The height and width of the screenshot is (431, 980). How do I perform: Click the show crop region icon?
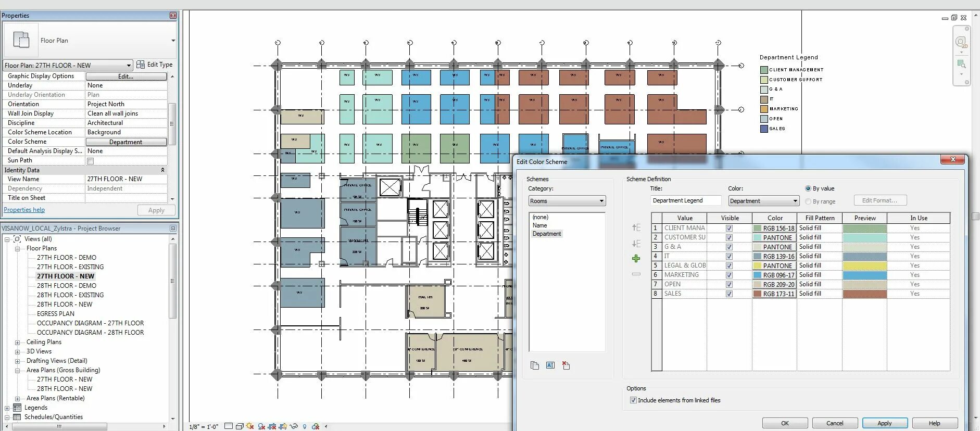283,426
